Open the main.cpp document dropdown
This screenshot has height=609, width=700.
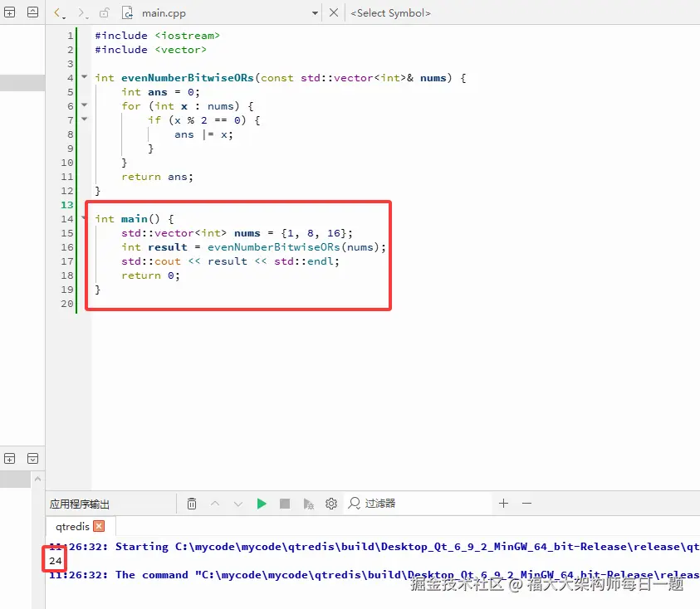click(x=315, y=13)
